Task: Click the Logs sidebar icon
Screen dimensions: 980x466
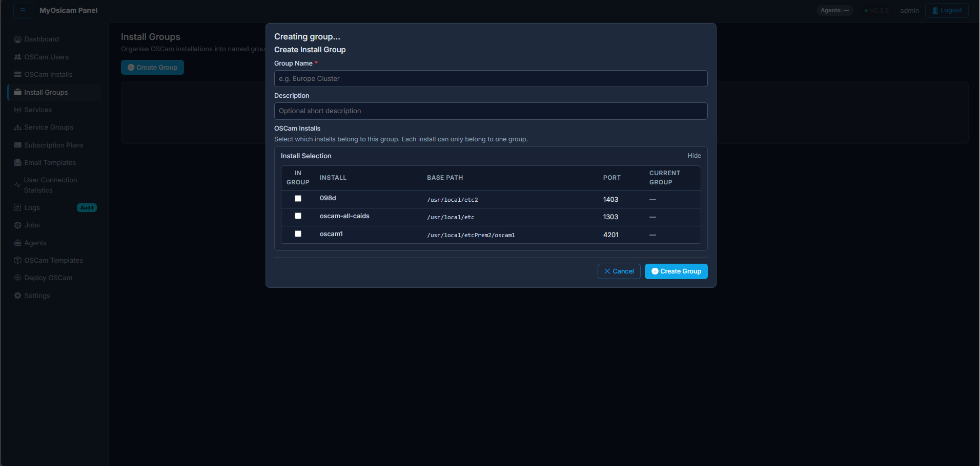Action: click(17, 207)
